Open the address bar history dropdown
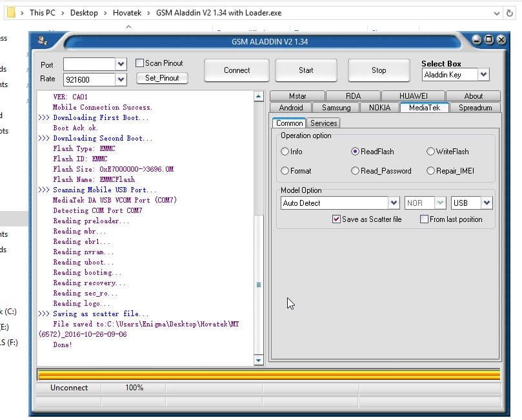 [496, 14]
